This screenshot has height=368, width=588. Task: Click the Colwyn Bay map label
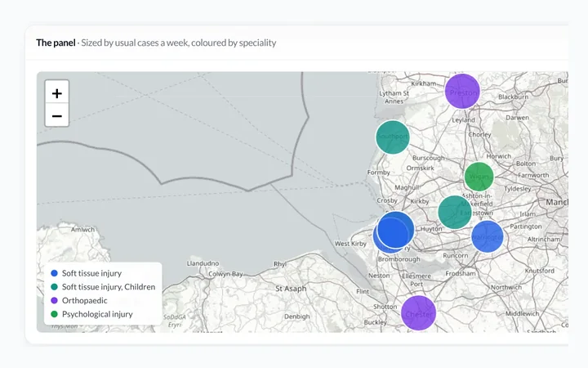pyautogui.click(x=225, y=274)
